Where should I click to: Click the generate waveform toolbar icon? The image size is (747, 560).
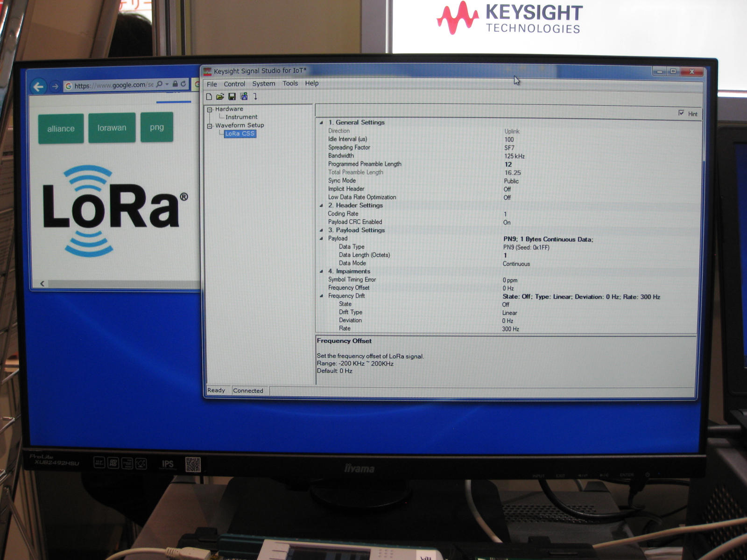[x=244, y=97]
